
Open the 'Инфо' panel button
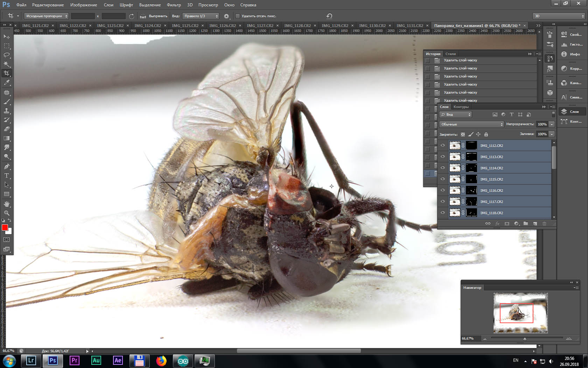[x=571, y=54]
